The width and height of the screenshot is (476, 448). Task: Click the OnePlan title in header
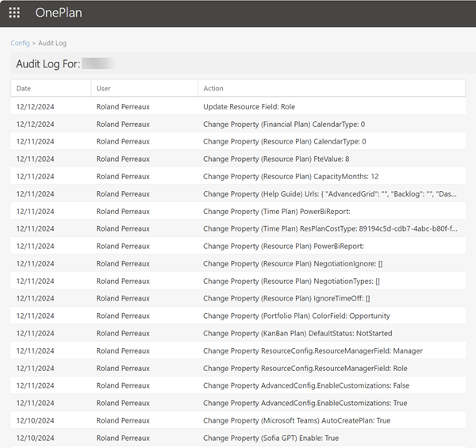(x=59, y=13)
